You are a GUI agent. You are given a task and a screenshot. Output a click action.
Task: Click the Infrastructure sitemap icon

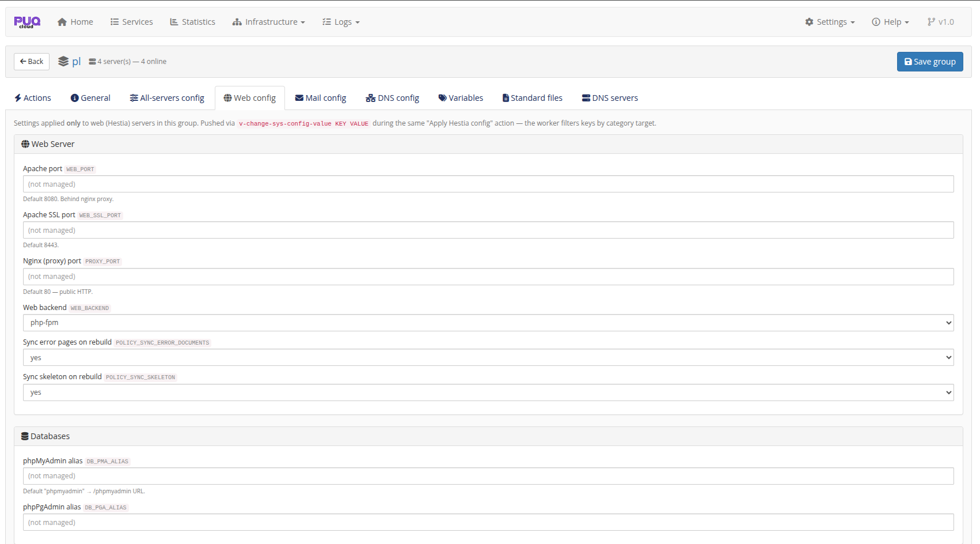click(x=237, y=22)
